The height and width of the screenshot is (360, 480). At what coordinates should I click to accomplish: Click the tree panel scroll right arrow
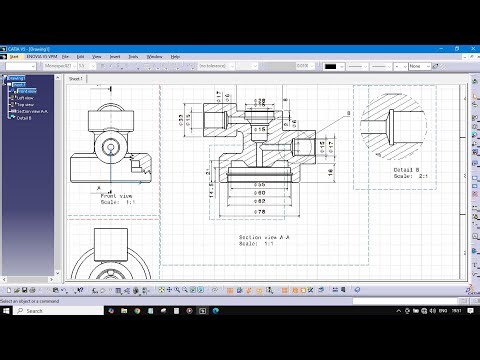pyautogui.click(x=51, y=279)
